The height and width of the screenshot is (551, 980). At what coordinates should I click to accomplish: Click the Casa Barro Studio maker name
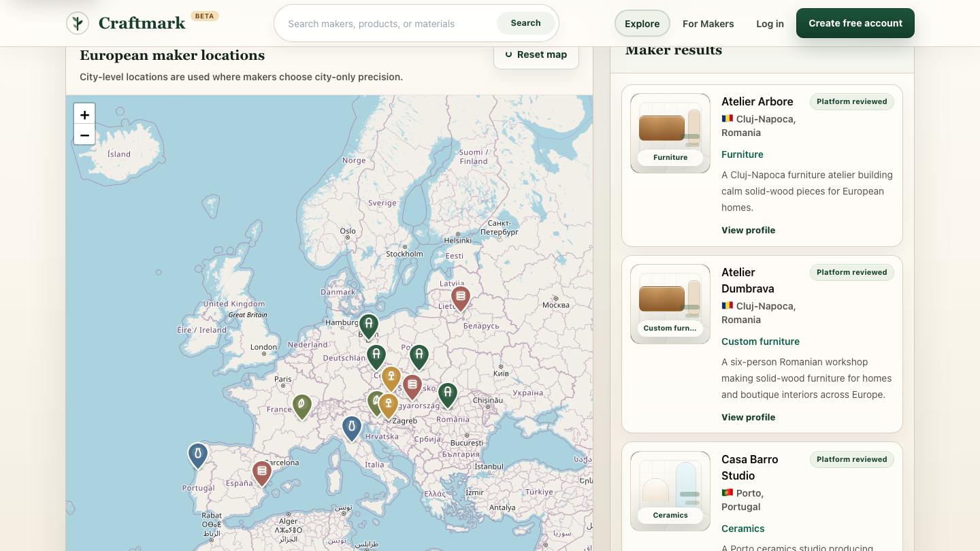tap(750, 467)
